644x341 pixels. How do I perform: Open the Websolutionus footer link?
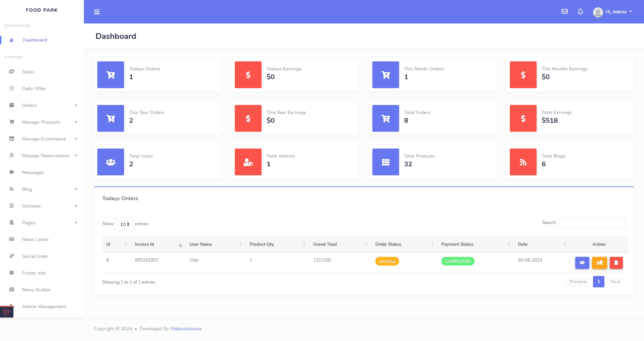point(185,329)
